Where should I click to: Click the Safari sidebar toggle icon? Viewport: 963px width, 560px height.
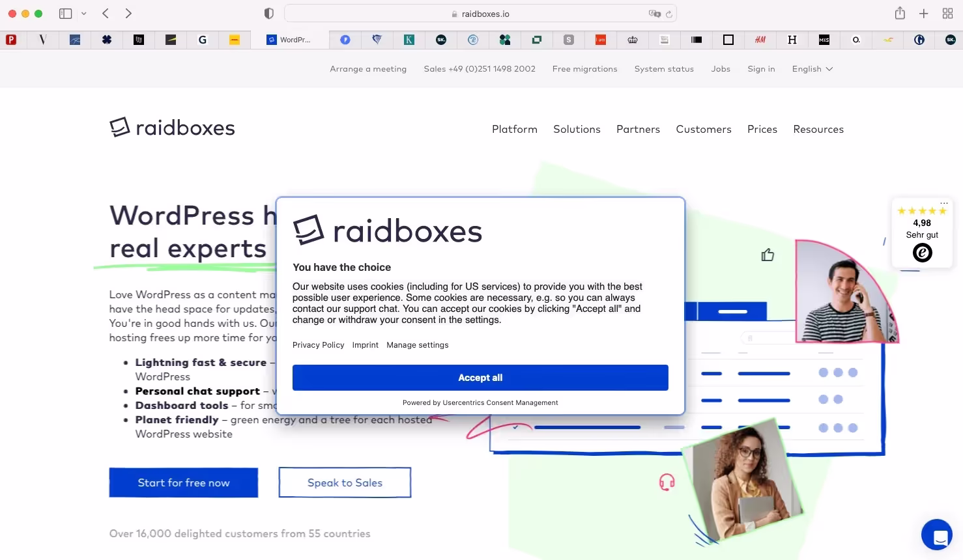(x=65, y=14)
